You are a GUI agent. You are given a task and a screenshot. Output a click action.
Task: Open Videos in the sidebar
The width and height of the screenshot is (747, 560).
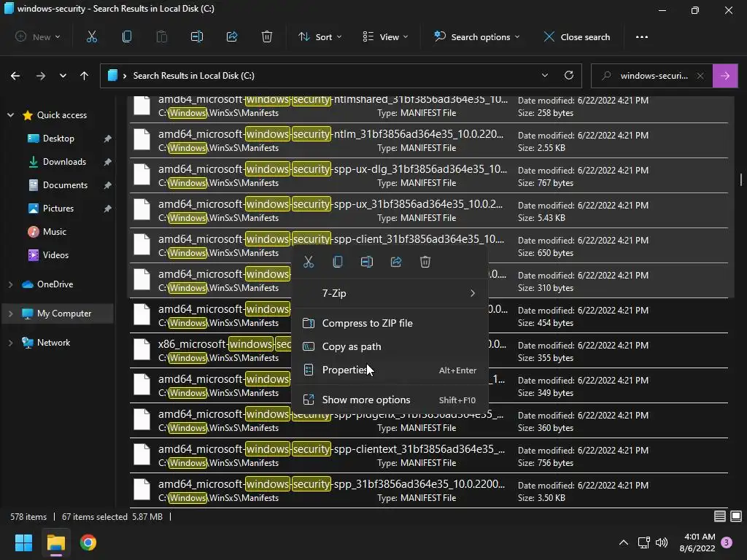pyautogui.click(x=55, y=254)
